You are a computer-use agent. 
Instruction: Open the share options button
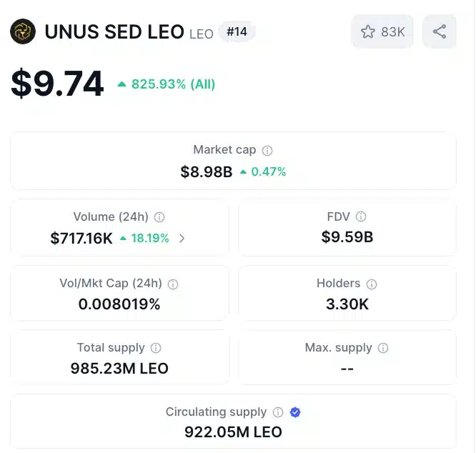pyautogui.click(x=440, y=31)
